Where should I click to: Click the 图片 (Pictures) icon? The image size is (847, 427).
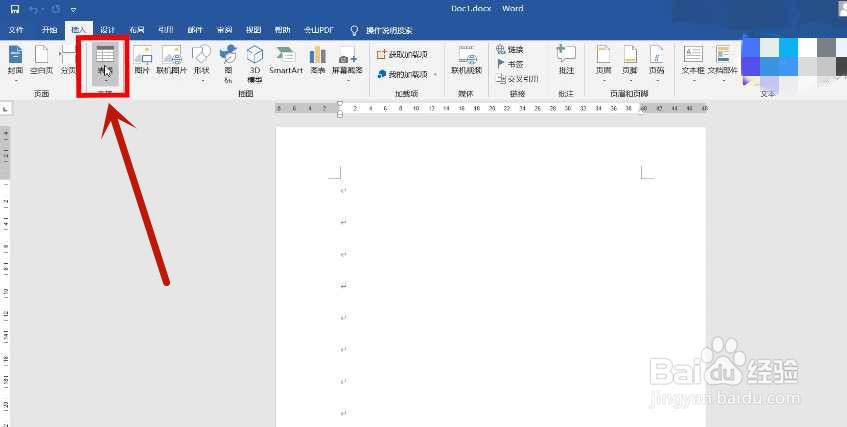(x=142, y=61)
